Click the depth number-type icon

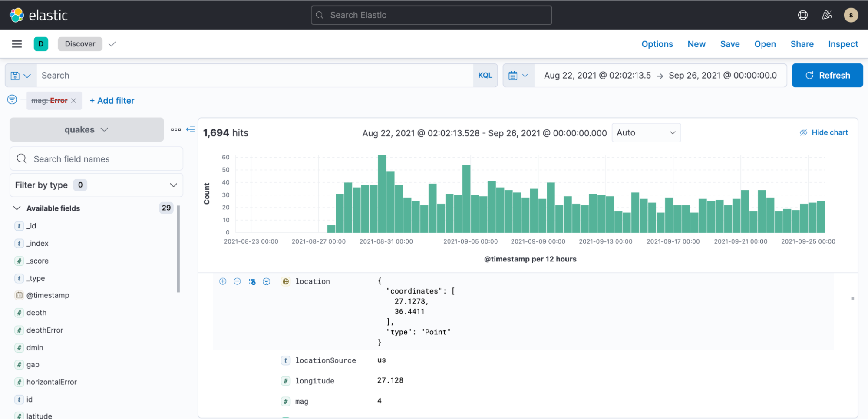coord(19,313)
